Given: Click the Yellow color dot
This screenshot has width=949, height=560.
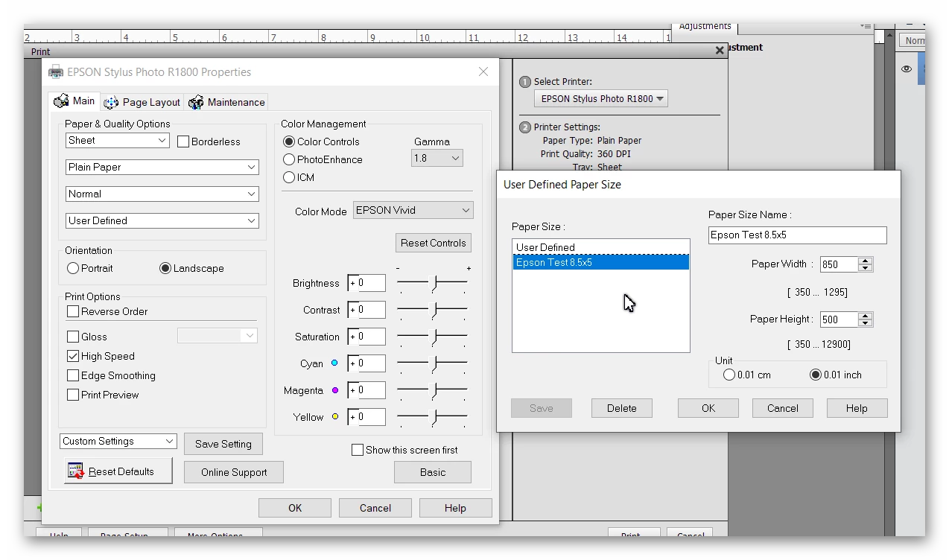Looking at the screenshot, I should 334,417.
